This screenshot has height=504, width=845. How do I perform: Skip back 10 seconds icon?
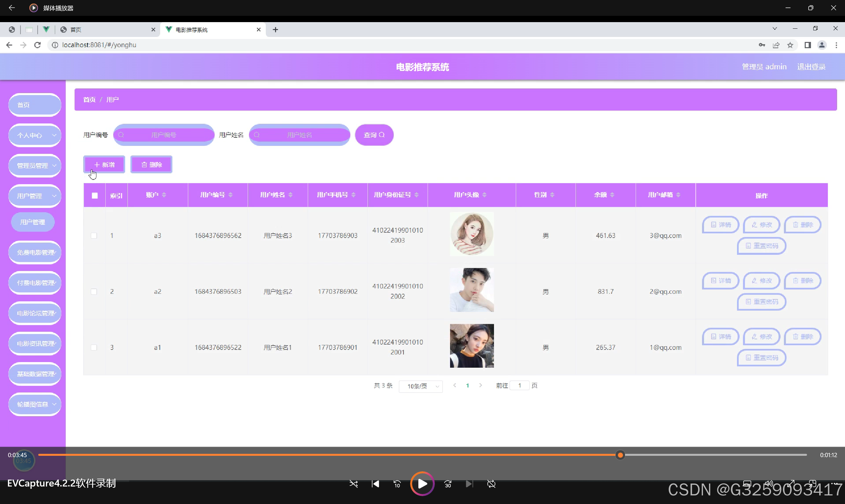pyautogui.click(x=397, y=484)
